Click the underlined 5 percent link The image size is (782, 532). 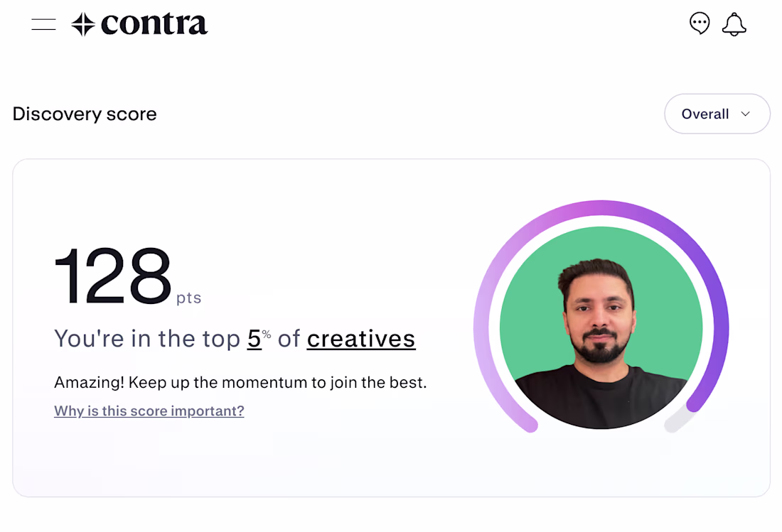pos(255,339)
